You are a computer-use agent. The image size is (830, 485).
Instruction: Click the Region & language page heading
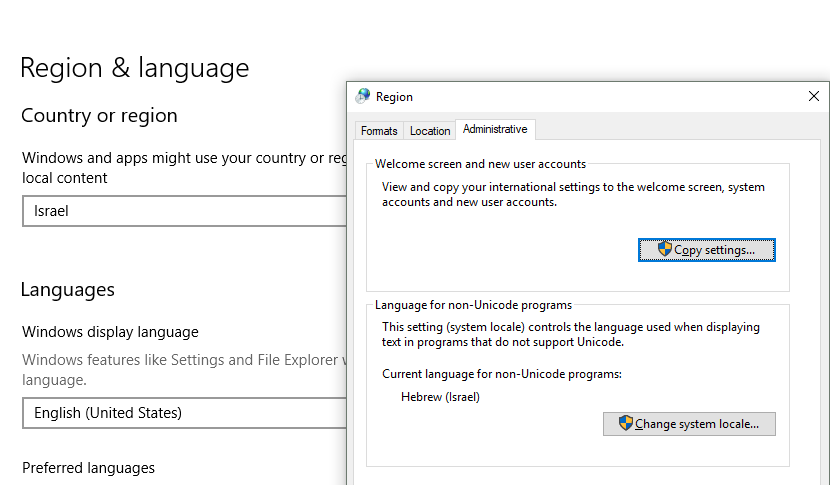tap(134, 68)
